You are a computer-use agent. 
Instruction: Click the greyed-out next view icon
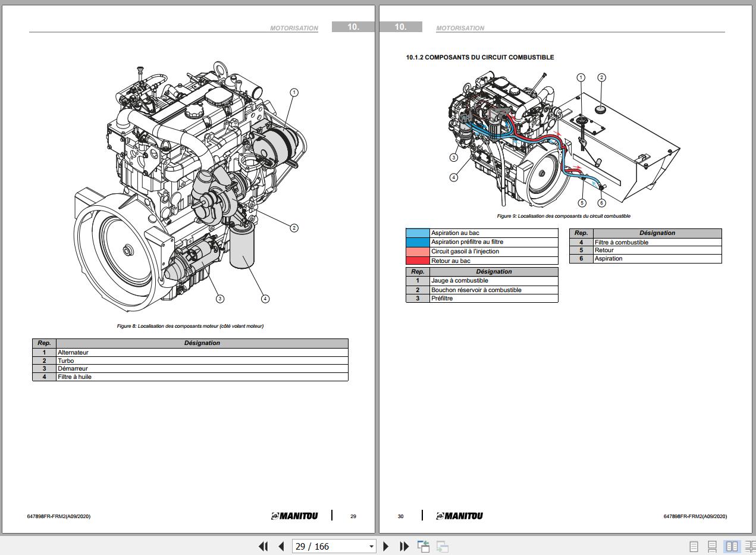coord(442,546)
